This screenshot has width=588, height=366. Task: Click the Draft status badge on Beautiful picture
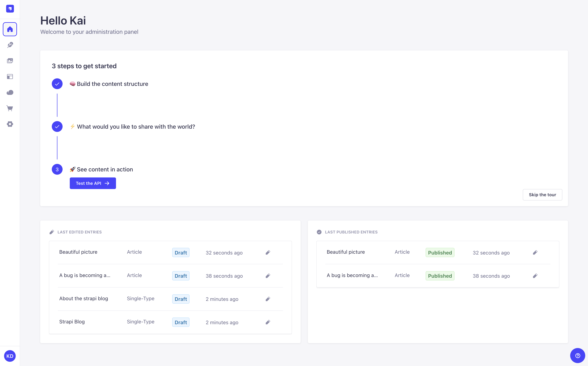[x=181, y=253]
